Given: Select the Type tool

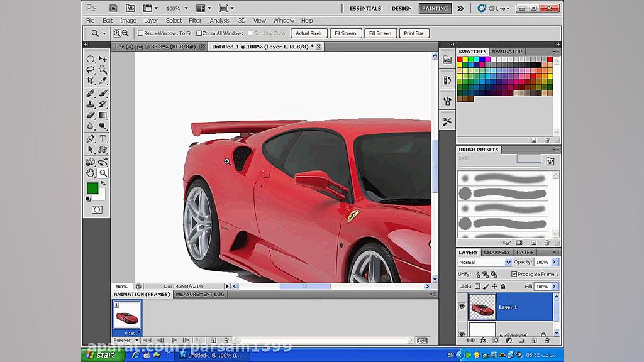Looking at the screenshot, I should tap(101, 138).
